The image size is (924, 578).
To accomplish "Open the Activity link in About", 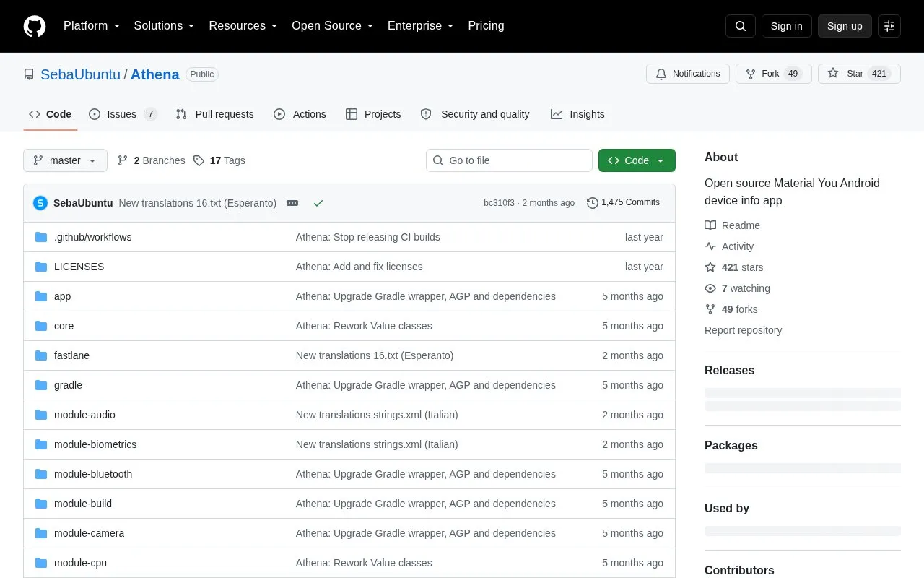I will (729, 246).
